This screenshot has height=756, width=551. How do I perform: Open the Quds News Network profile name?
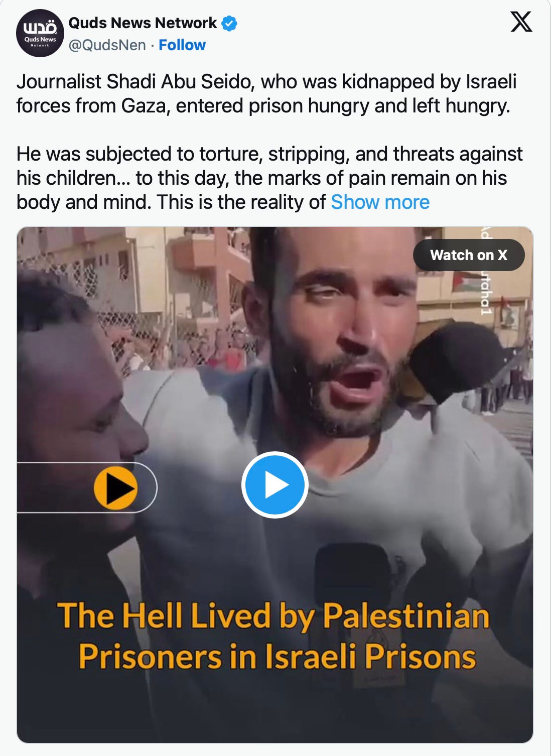[x=143, y=23]
